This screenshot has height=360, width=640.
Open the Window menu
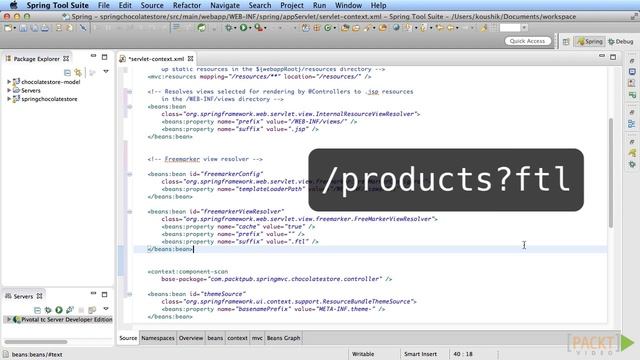pos(348,5)
